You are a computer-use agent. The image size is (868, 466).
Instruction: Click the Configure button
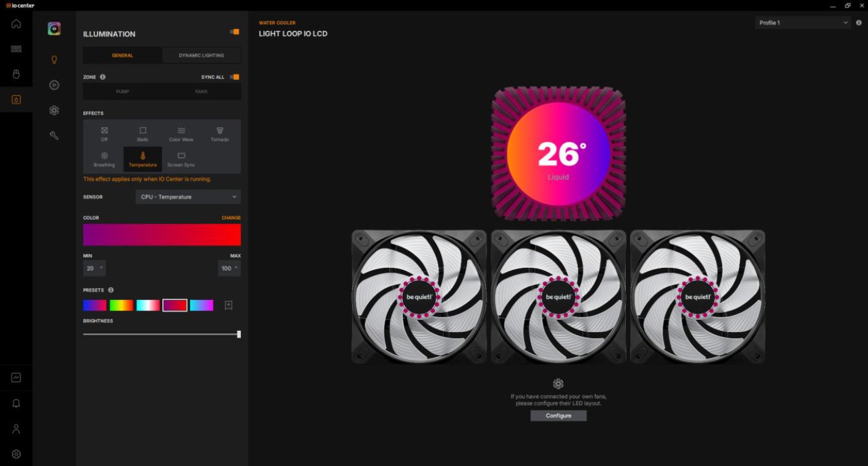click(x=558, y=416)
